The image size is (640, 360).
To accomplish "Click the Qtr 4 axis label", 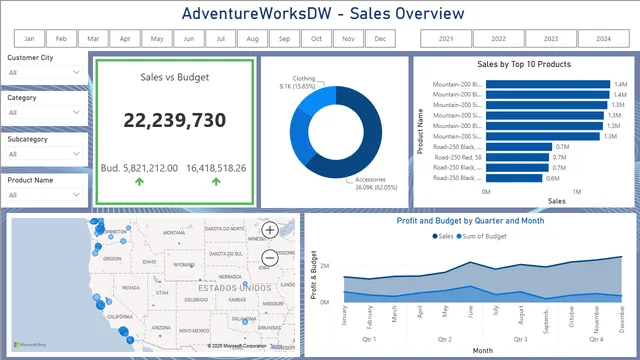I will pos(596,339).
